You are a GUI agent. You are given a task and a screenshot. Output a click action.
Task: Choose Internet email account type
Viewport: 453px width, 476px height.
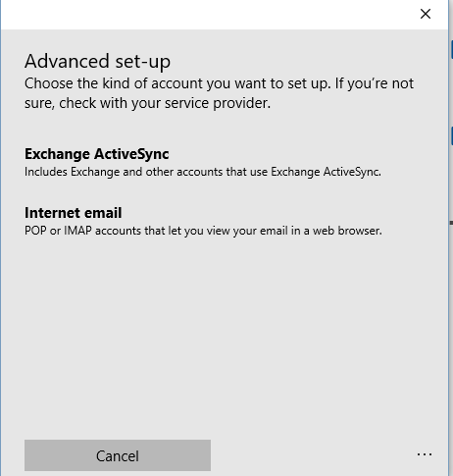click(x=203, y=221)
